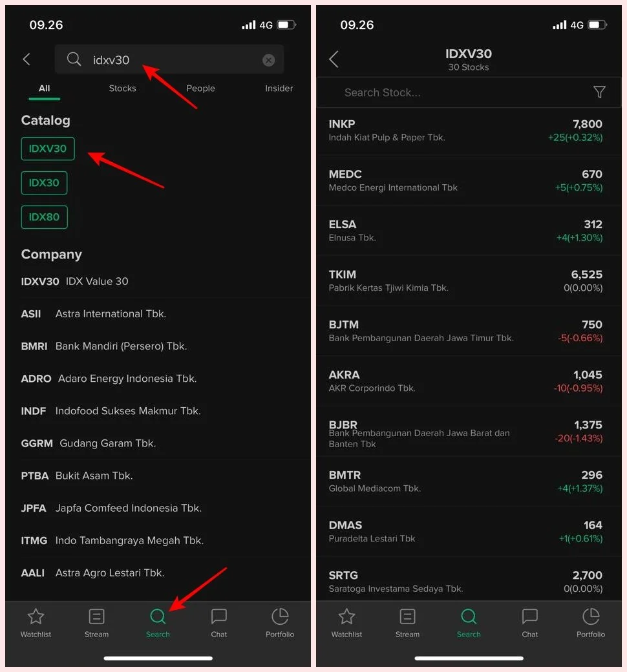Select ADRO Adaro Energy Indonesia Tbk.
The image size is (627, 672).
(x=158, y=379)
